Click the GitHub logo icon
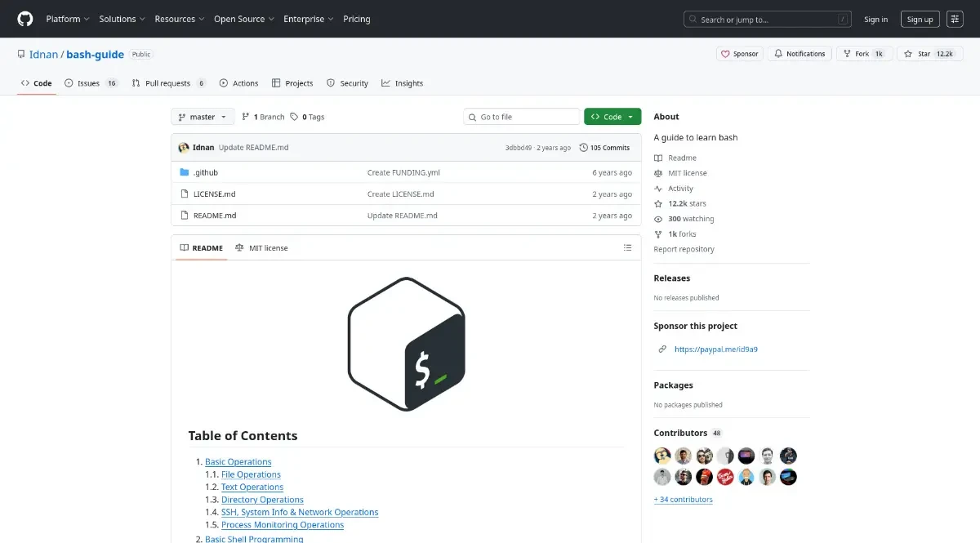 25,19
